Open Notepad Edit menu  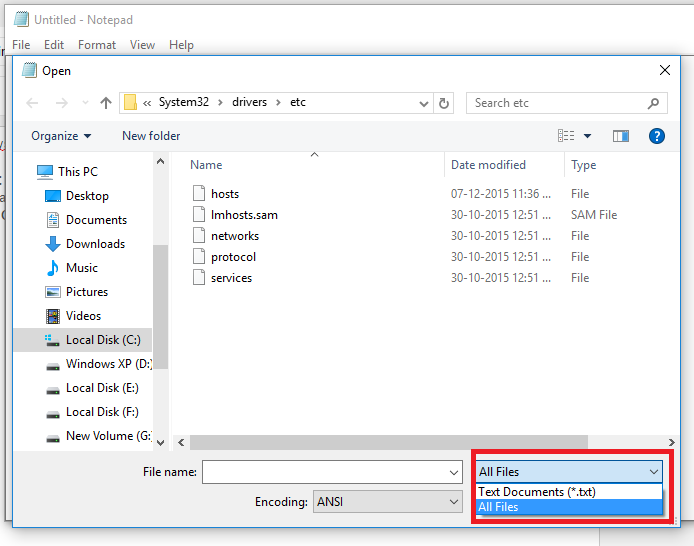coord(54,45)
